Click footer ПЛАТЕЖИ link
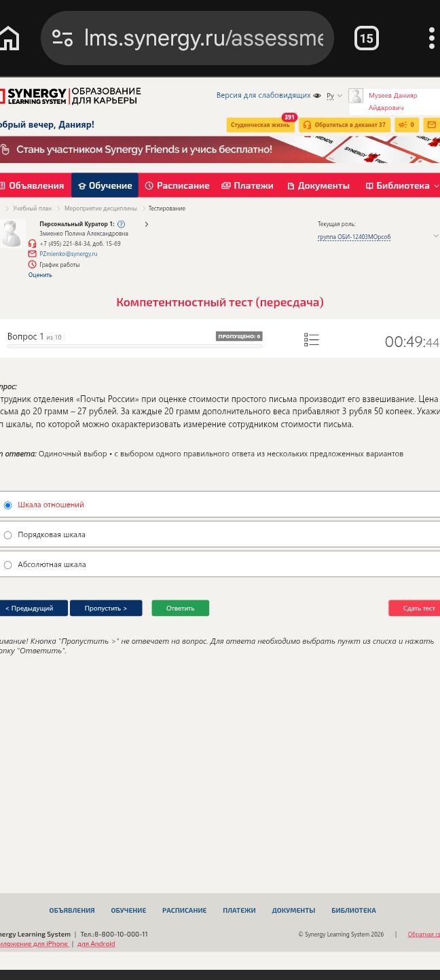This screenshot has height=980, width=440. coord(239,911)
